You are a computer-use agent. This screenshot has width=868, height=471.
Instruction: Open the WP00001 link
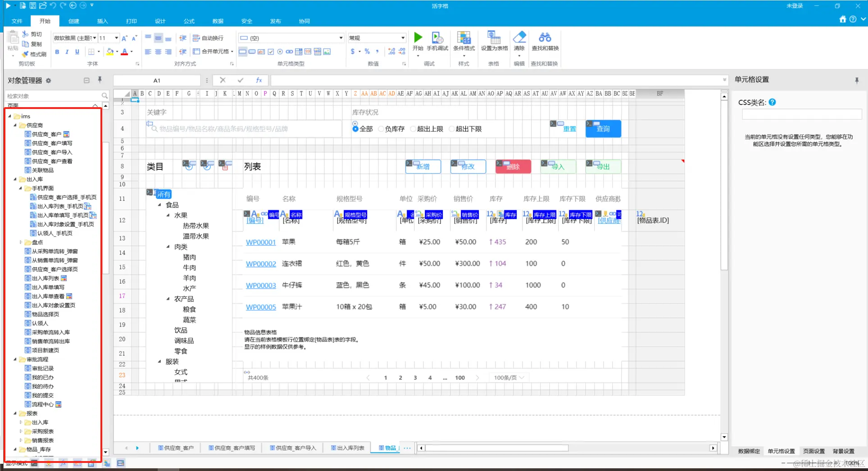pyautogui.click(x=261, y=242)
